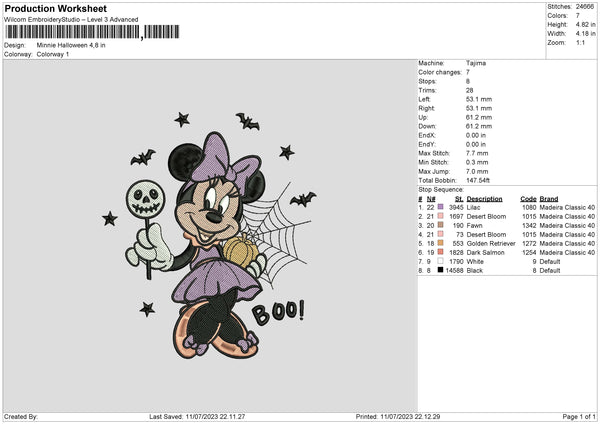The width and height of the screenshot is (600, 424).
Task: Click the bat at top of design
Action: tap(247, 123)
